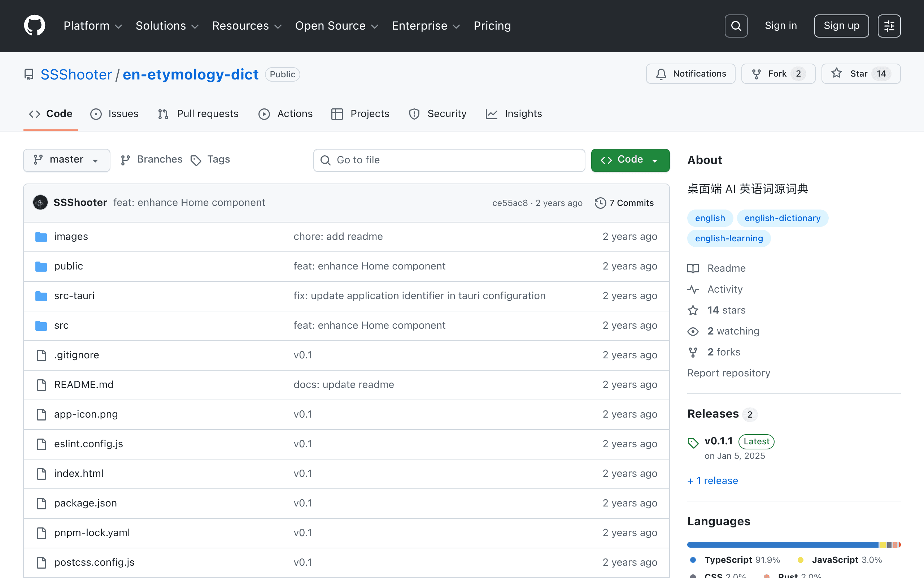Open the GitHub home logo
This screenshot has width=924, height=578.
(x=34, y=26)
